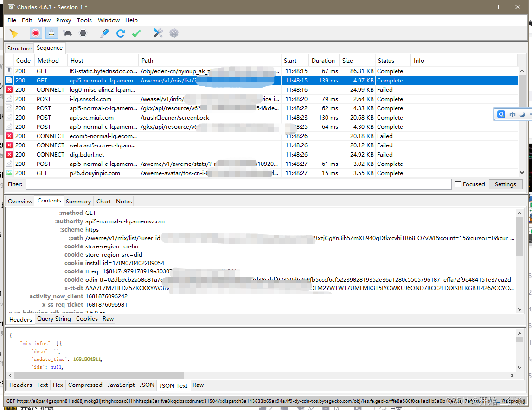Screen dimensions: 532x410
Task: Show request Cookies tab
Action: [x=87, y=319]
